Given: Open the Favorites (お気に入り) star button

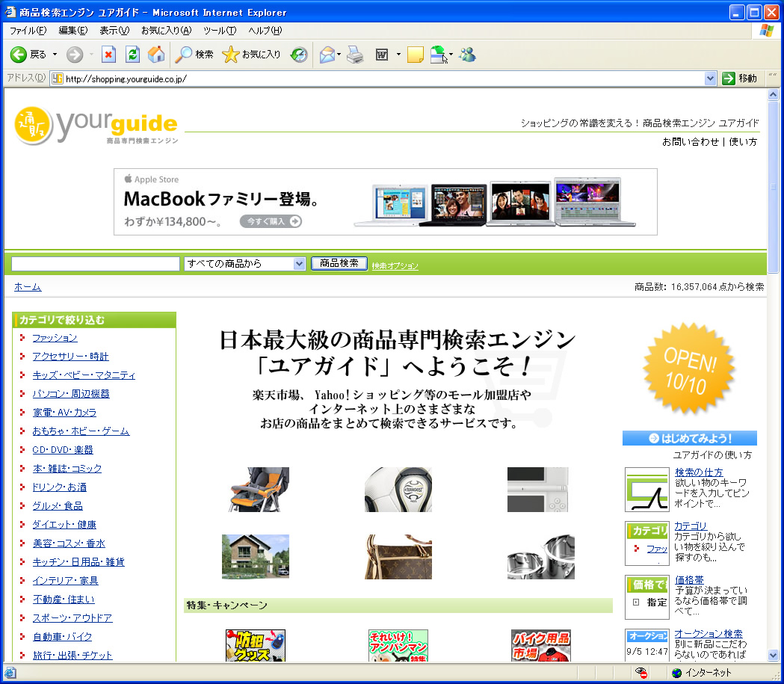Looking at the screenshot, I should tap(252, 55).
